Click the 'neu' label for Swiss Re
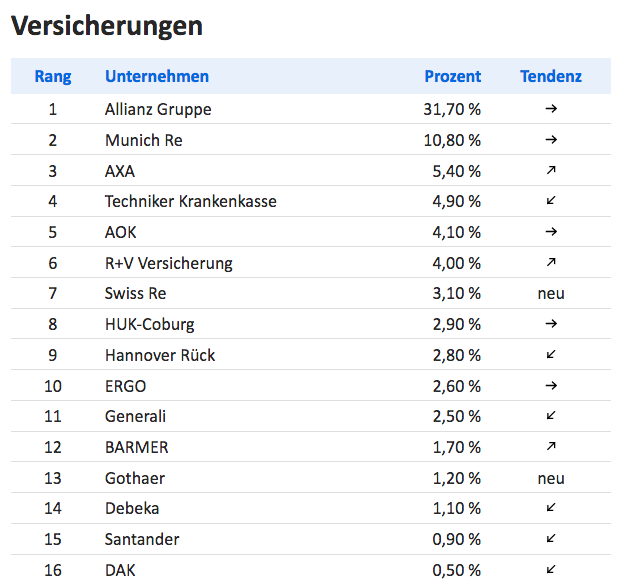This screenshot has width=624, height=583. pyautogui.click(x=551, y=294)
